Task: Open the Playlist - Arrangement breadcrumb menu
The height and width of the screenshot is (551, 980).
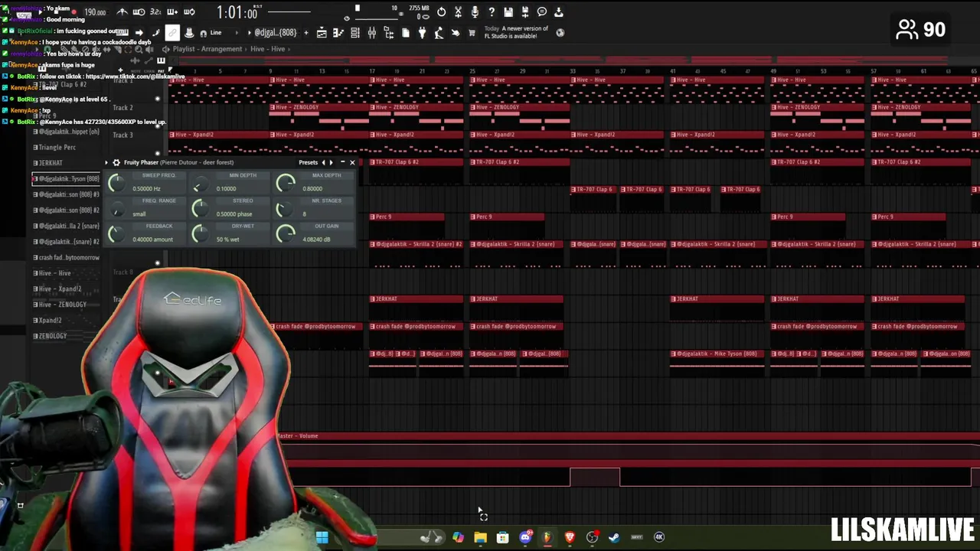Action: pos(207,49)
